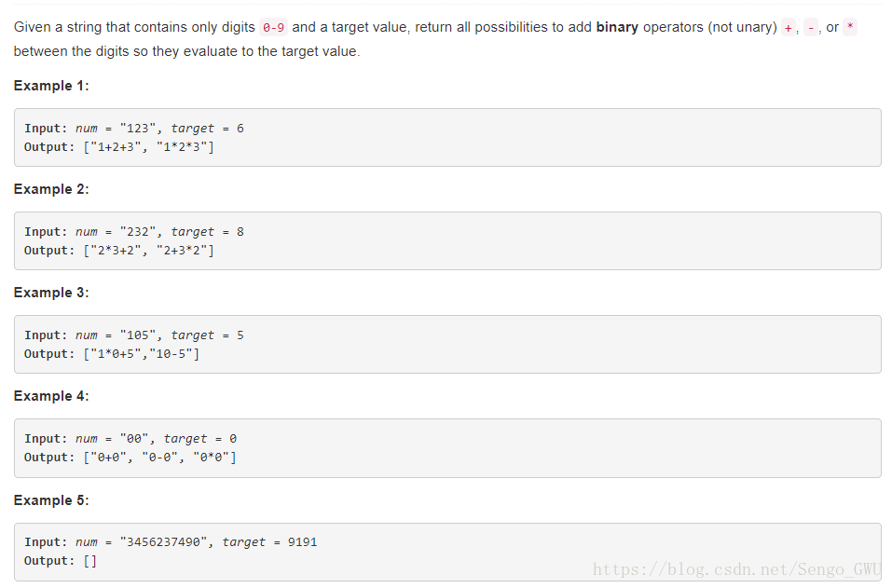
Task: Click the red plus operator badge
Action: click(788, 27)
